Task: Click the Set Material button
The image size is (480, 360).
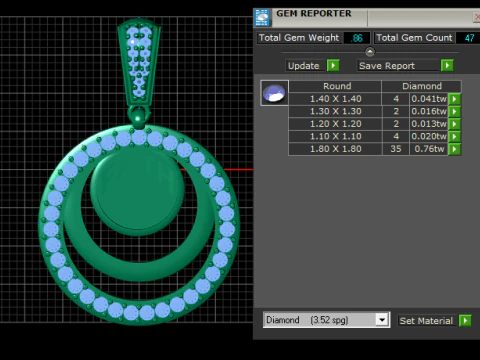Action: coord(426,321)
